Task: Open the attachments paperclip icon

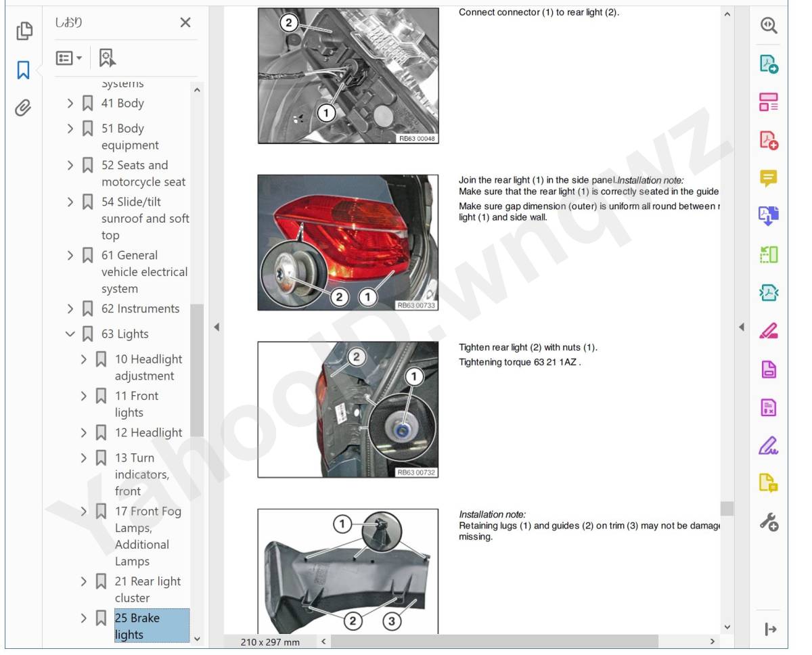Action: click(24, 107)
